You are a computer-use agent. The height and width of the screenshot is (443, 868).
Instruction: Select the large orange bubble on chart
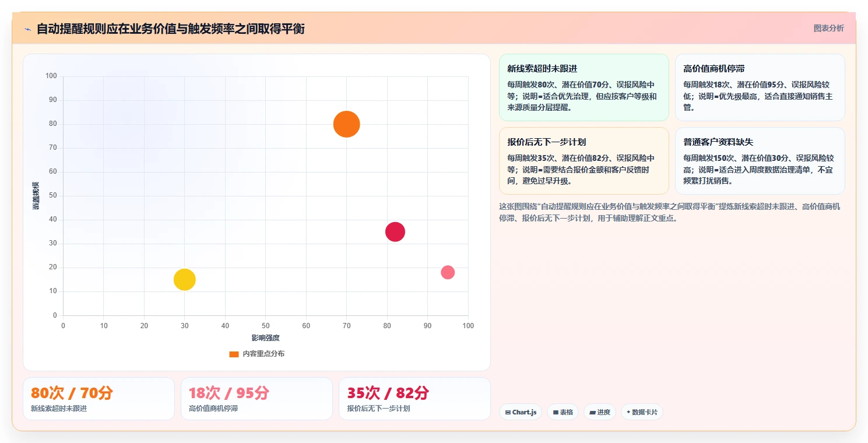(346, 124)
